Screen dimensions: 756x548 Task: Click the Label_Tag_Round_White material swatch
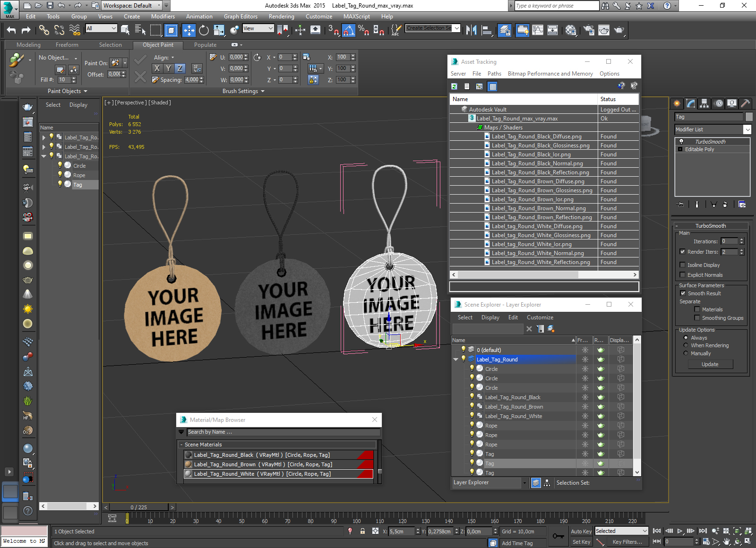click(189, 474)
